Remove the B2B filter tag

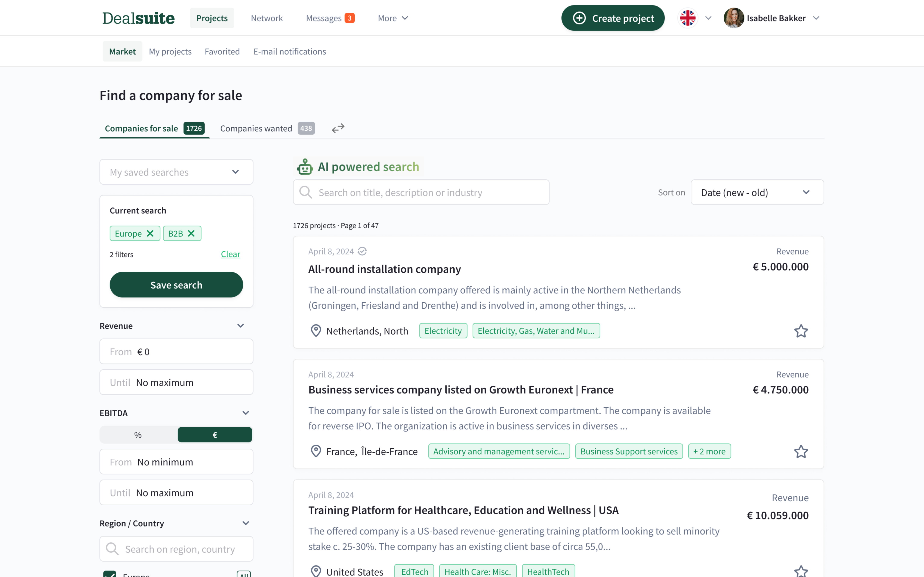tap(191, 233)
